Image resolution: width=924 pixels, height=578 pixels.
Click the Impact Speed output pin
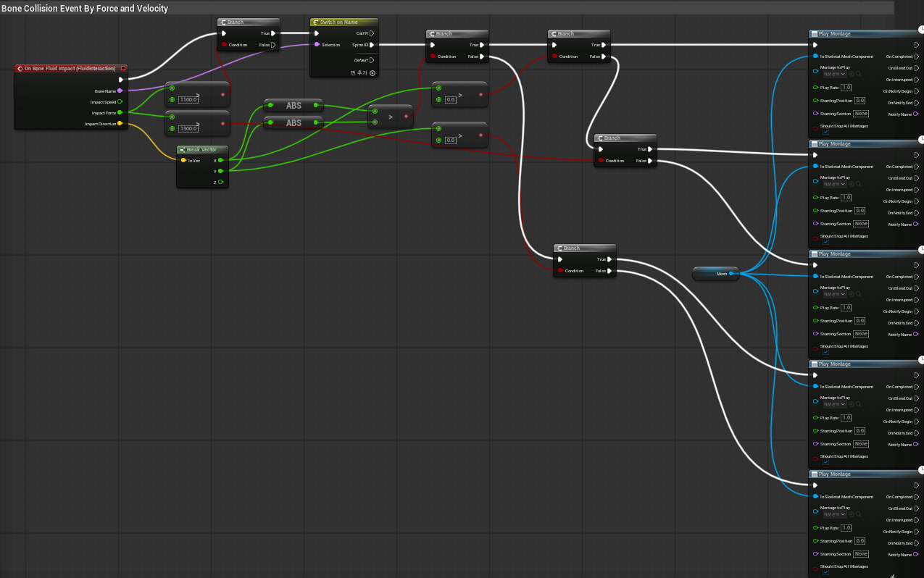pos(120,102)
